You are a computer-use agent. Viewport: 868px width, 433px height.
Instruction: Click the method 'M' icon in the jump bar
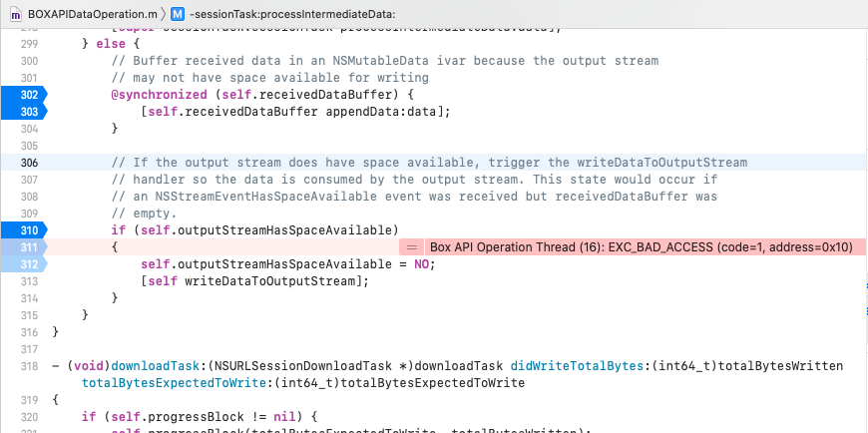tap(178, 14)
